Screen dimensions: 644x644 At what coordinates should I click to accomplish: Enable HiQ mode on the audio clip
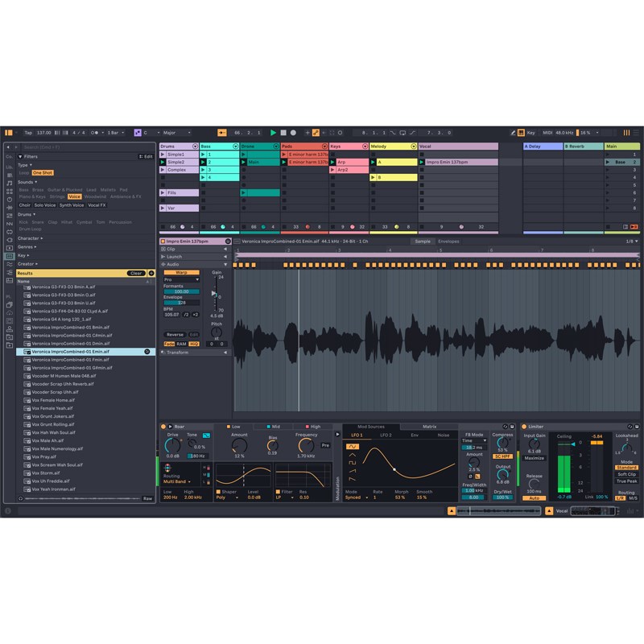(193, 345)
